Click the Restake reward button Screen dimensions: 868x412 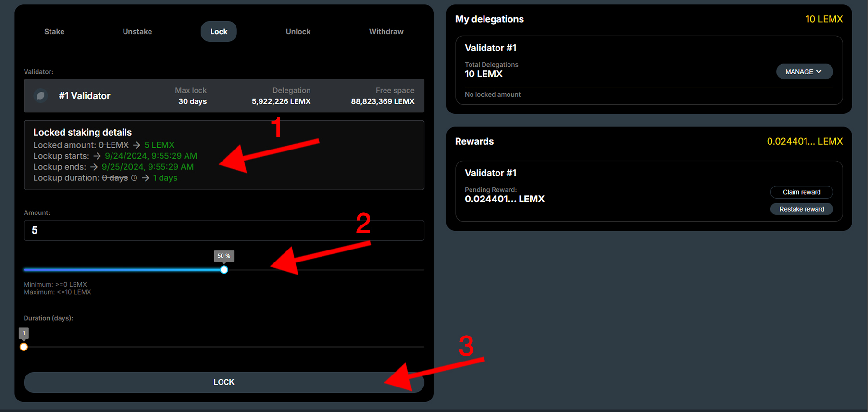click(801, 209)
